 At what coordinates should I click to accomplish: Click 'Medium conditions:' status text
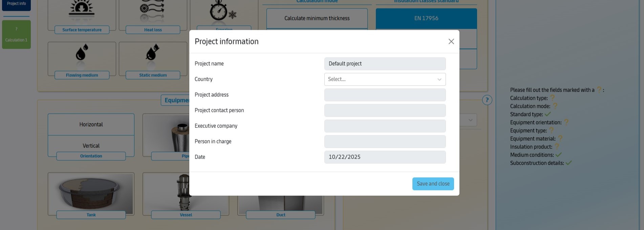click(x=532, y=155)
